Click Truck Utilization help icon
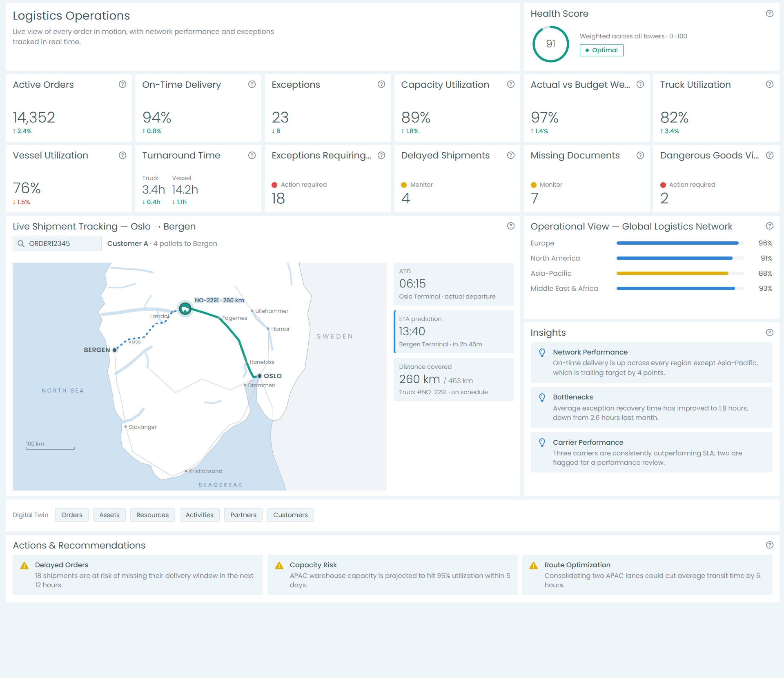Viewport: 784px width, 678px height. click(x=770, y=84)
